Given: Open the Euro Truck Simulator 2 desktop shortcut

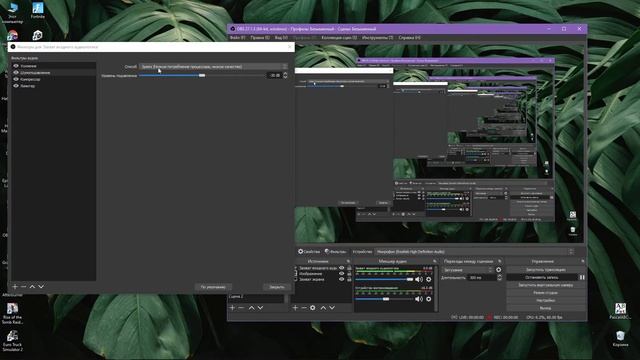Looking at the screenshot, I should pos(12,341).
